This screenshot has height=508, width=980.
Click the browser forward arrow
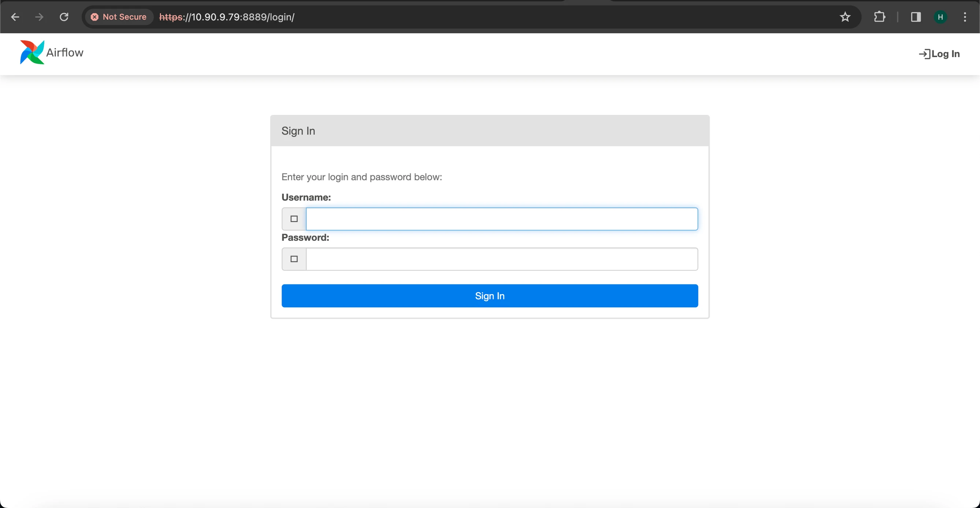pos(39,17)
